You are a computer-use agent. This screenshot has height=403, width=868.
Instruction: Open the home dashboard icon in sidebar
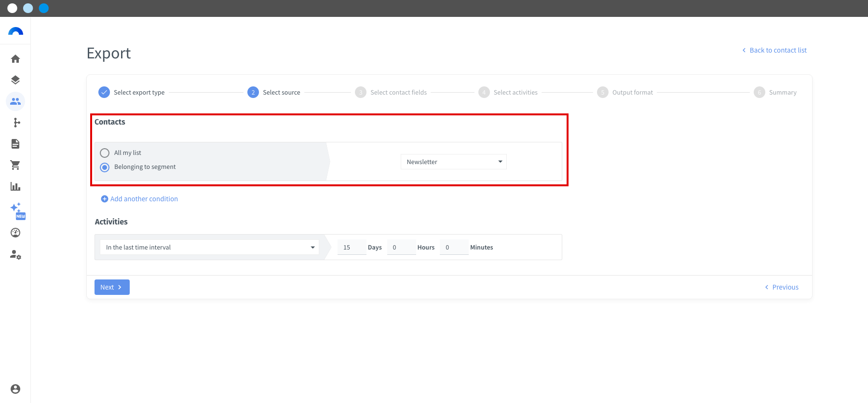15,59
